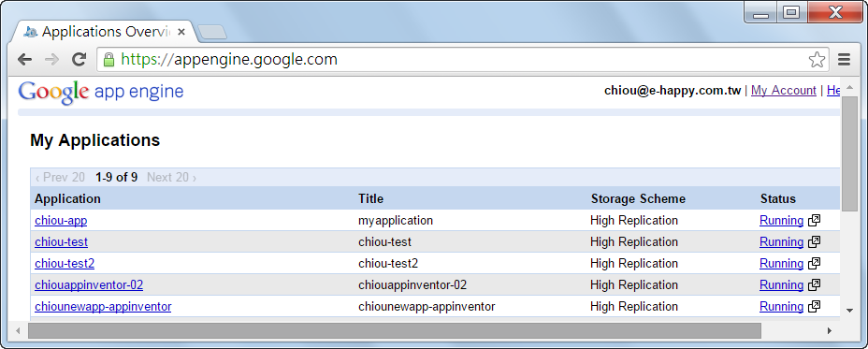This screenshot has width=868, height=349.
Task: Click the horizontal scrollbar right arrow
Action: tap(830, 330)
